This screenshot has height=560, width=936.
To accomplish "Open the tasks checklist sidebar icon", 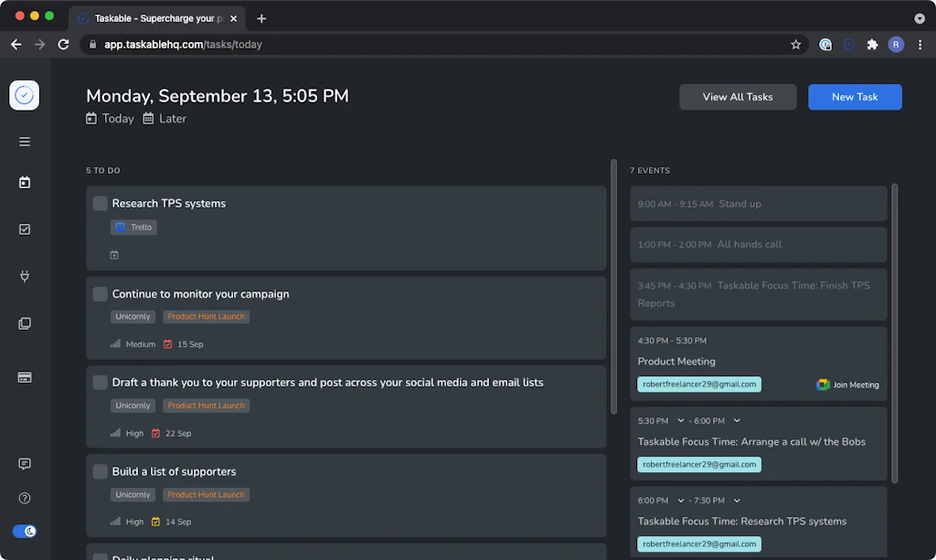I will point(25,229).
